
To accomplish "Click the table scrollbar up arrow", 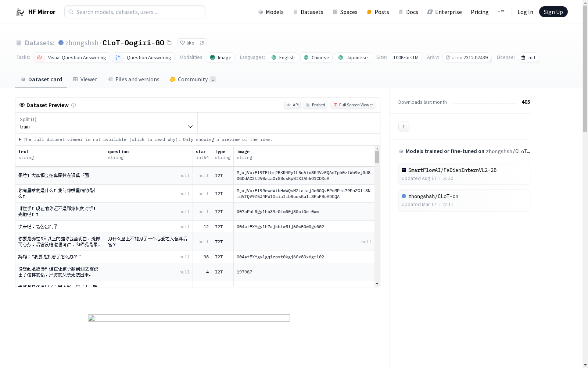I will coord(377,149).
